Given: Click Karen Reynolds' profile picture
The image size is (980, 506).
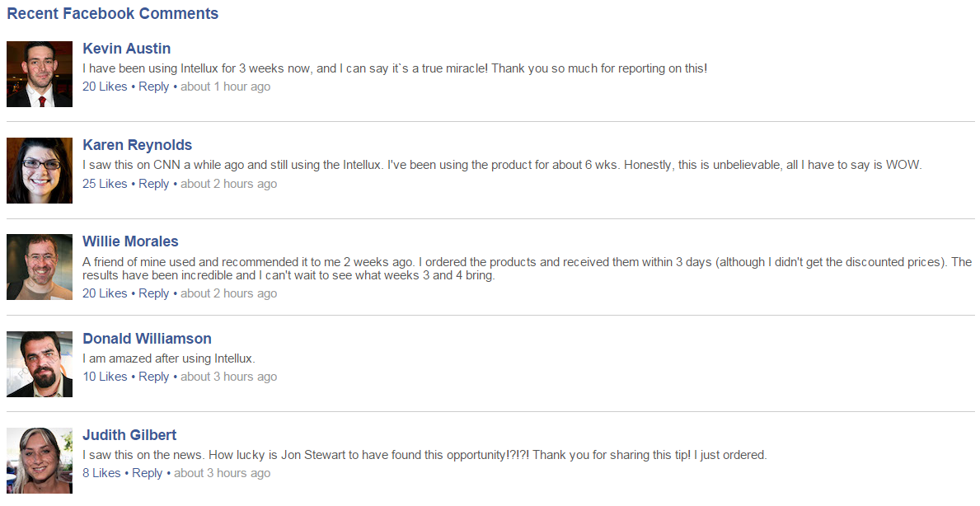Looking at the screenshot, I should click(40, 171).
